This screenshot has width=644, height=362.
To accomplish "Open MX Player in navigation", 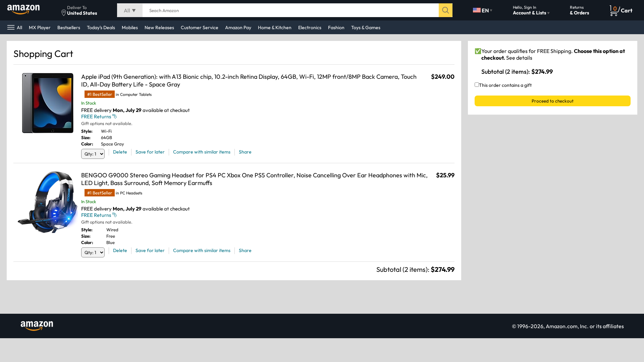I will 40,27.
